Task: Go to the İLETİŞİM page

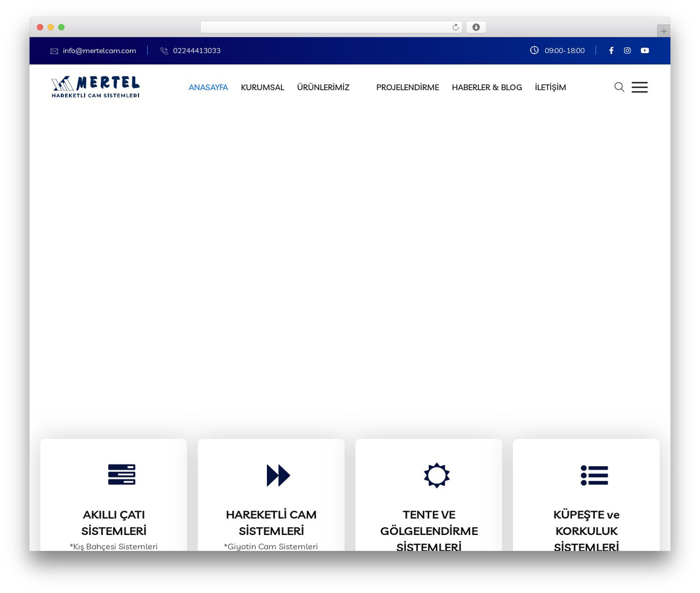Action: [550, 87]
